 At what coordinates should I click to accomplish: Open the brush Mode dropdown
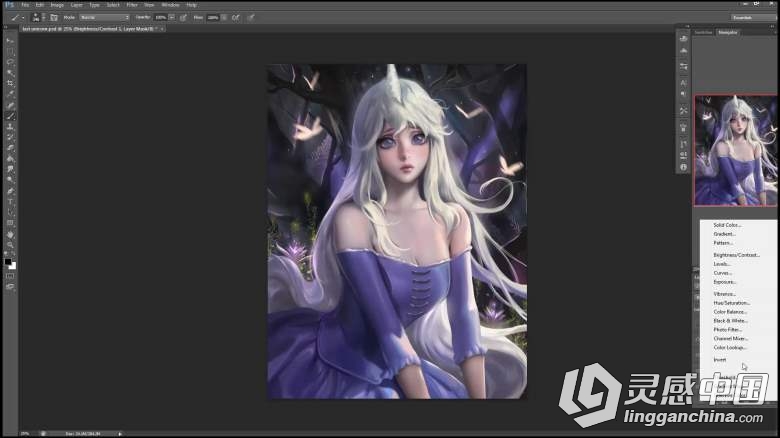104,17
